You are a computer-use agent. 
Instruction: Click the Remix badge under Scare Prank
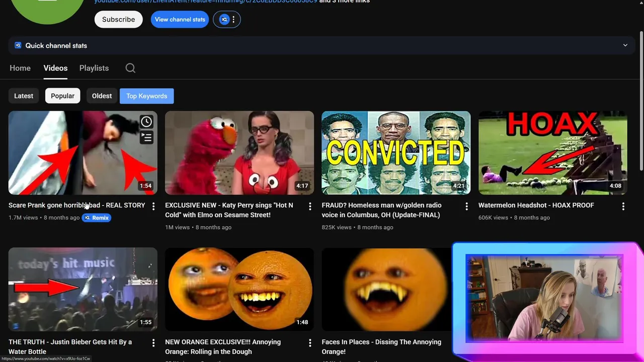[x=96, y=218]
